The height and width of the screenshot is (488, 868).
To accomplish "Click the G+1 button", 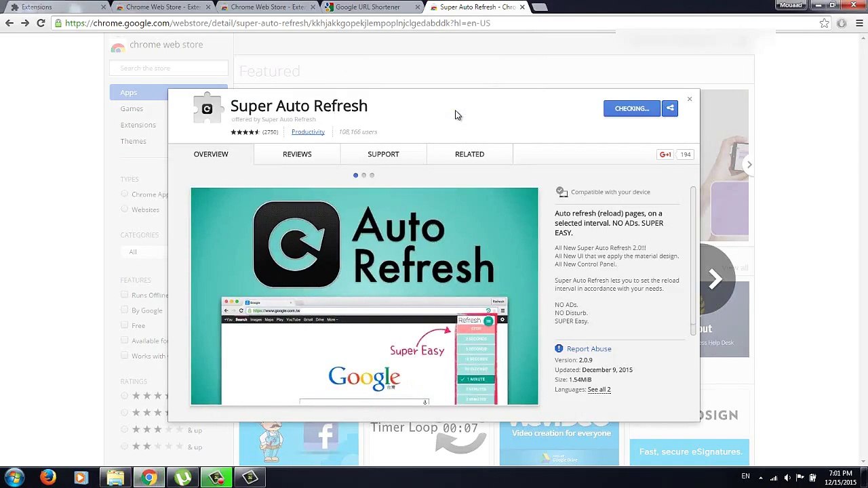I will (x=665, y=155).
